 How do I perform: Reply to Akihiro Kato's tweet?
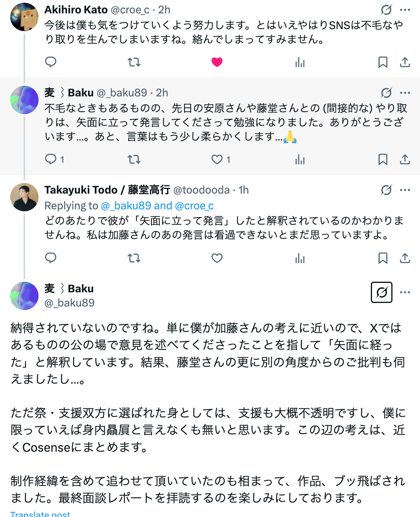tap(51, 62)
